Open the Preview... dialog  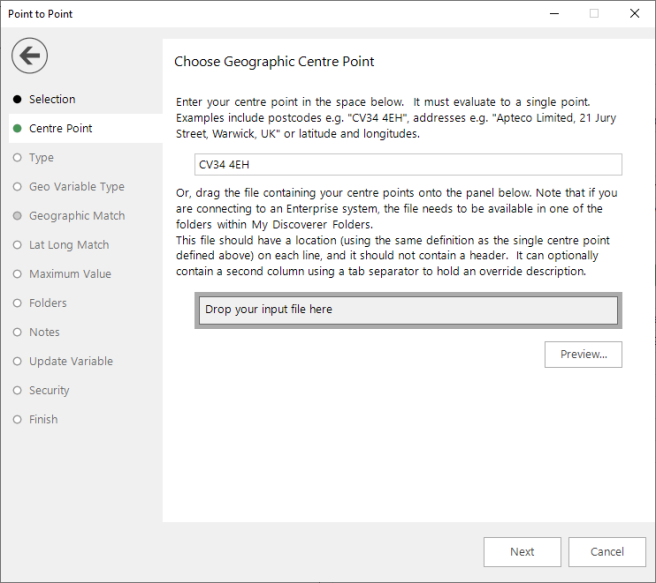click(583, 355)
